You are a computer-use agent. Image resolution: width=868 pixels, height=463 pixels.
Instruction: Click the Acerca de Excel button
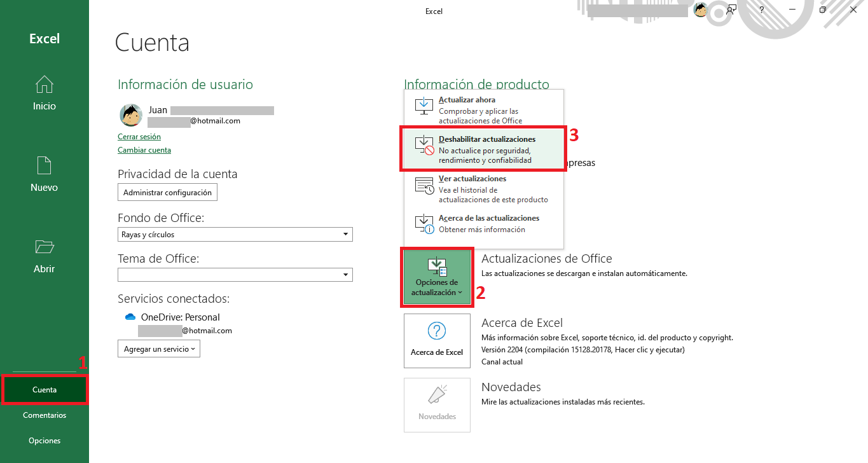pyautogui.click(x=437, y=340)
